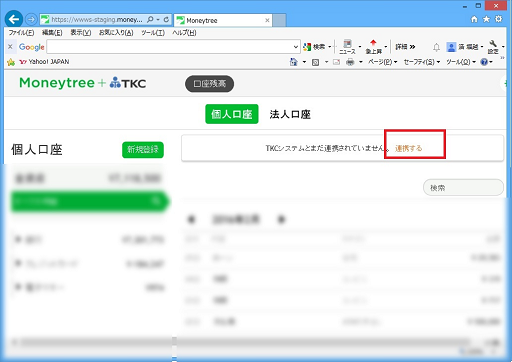The image size is (512, 362).
Task: Open the ツール(T) menu
Action: coord(153,33)
